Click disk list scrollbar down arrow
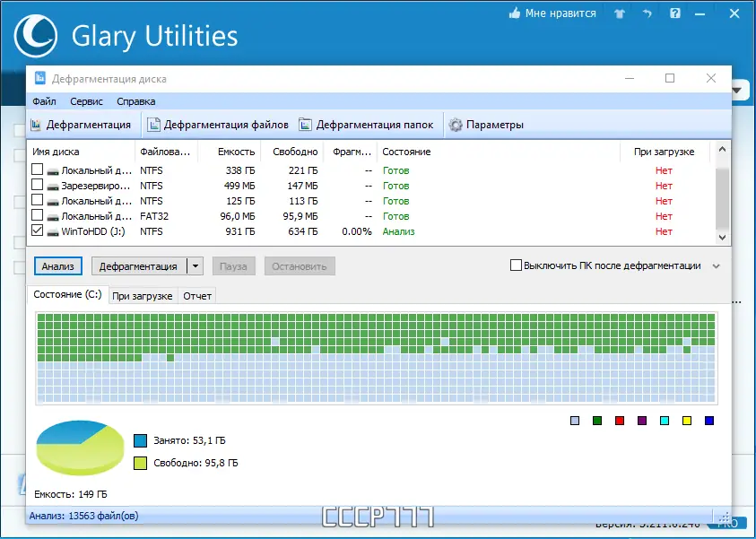 point(722,237)
